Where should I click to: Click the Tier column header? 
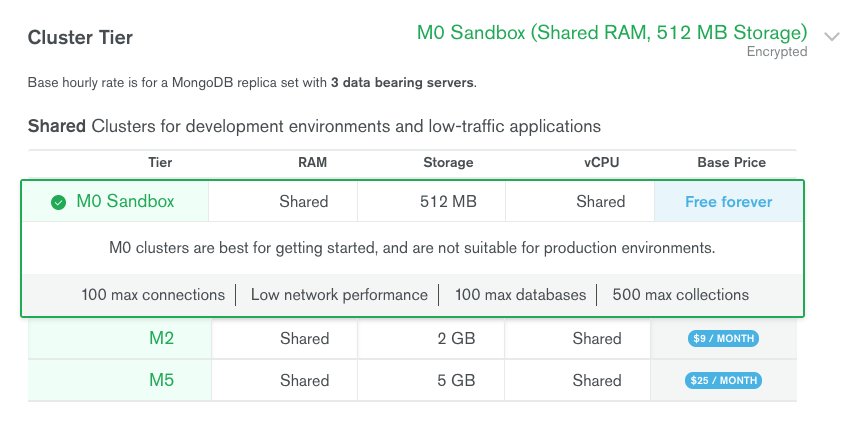click(x=160, y=163)
